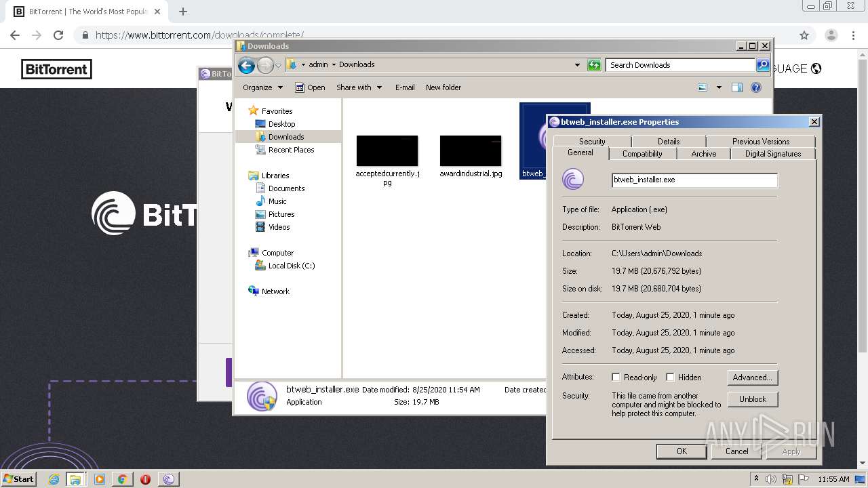Click the search magnifier in Downloads window
This screenshot has height=488, width=868.
click(763, 65)
